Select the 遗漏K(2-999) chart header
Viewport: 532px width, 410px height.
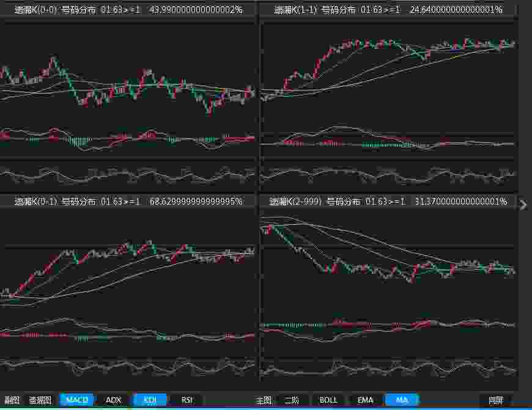pos(388,201)
